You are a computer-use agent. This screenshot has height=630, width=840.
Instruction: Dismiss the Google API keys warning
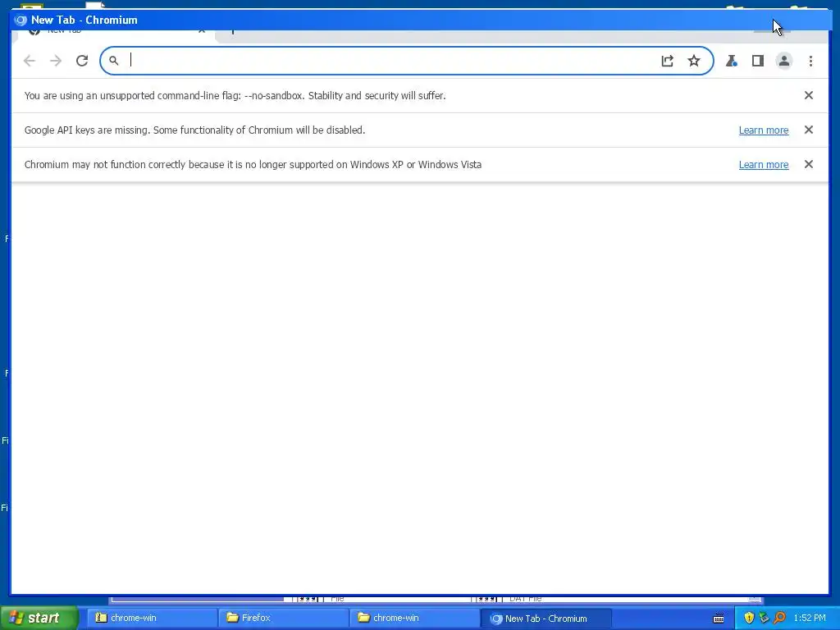809,130
